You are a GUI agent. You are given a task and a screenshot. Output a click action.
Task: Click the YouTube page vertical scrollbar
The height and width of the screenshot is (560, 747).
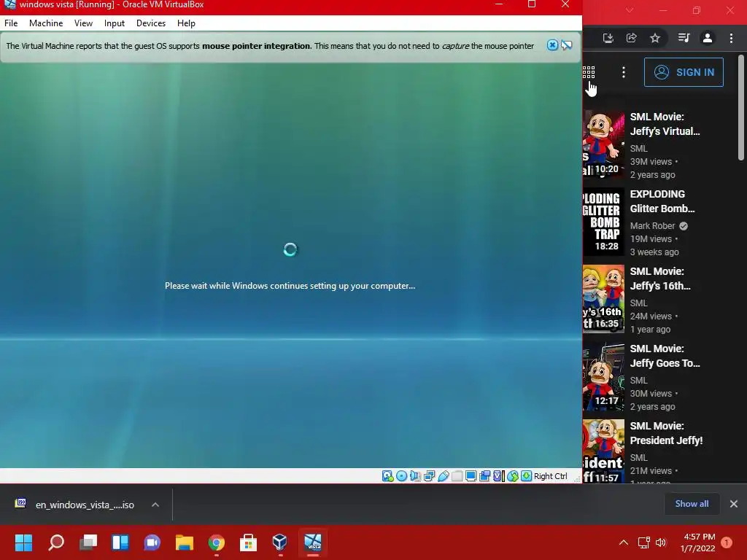(741, 107)
